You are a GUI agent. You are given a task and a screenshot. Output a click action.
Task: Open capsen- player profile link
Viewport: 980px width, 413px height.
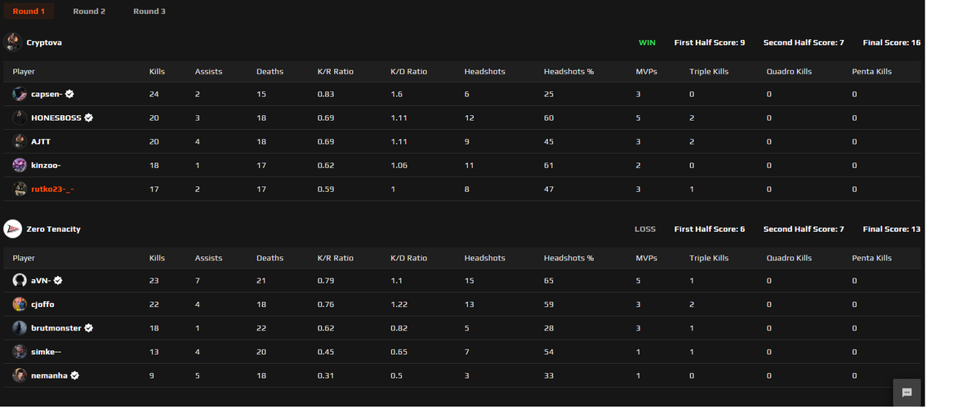coord(47,95)
